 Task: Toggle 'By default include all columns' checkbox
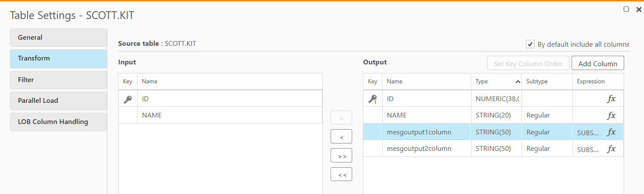pyautogui.click(x=530, y=44)
